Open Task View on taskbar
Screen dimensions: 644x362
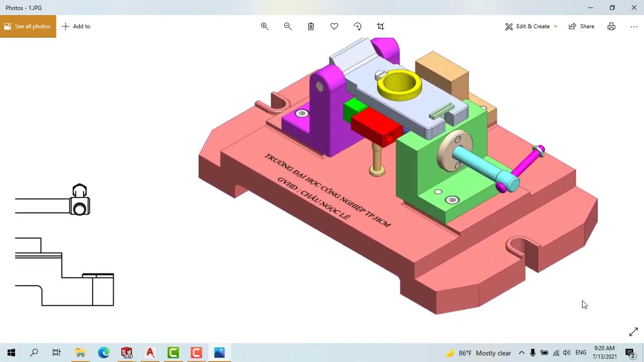point(57,353)
